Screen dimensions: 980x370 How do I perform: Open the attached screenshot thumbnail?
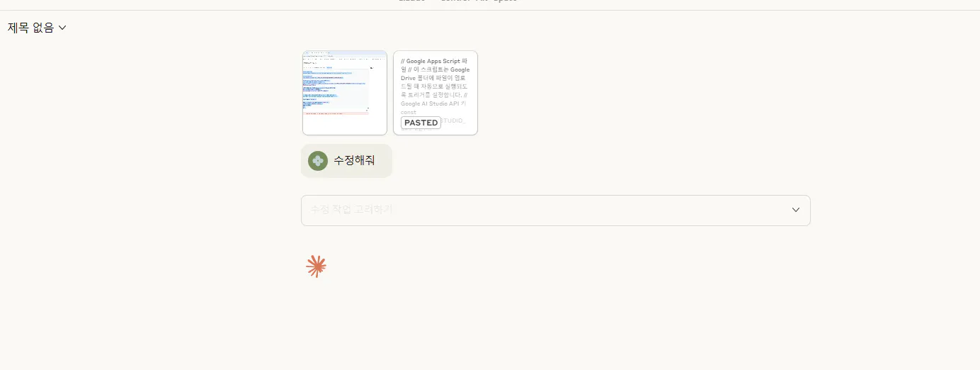click(x=345, y=93)
